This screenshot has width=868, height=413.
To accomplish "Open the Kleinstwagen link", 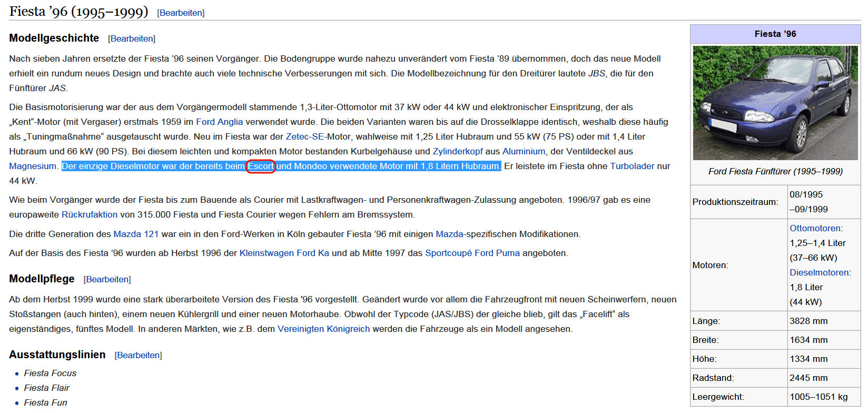I will pyautogui.click(x=267, y=253).
